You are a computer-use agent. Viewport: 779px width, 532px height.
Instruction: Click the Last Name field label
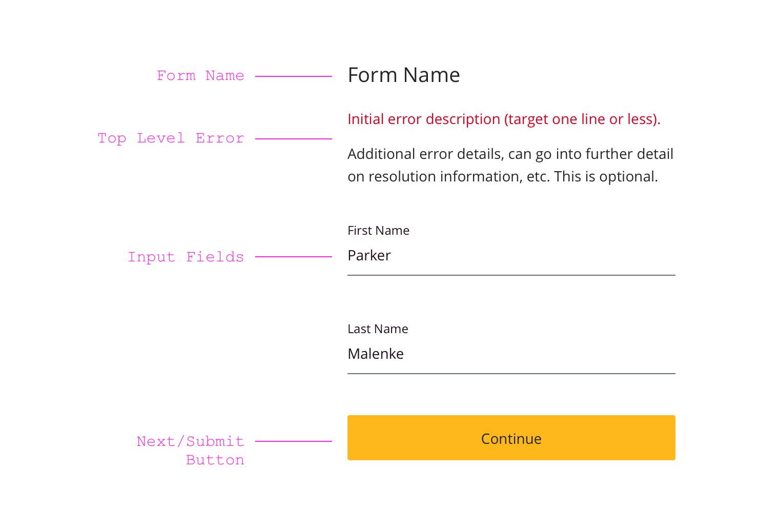[x=378, y=329]
